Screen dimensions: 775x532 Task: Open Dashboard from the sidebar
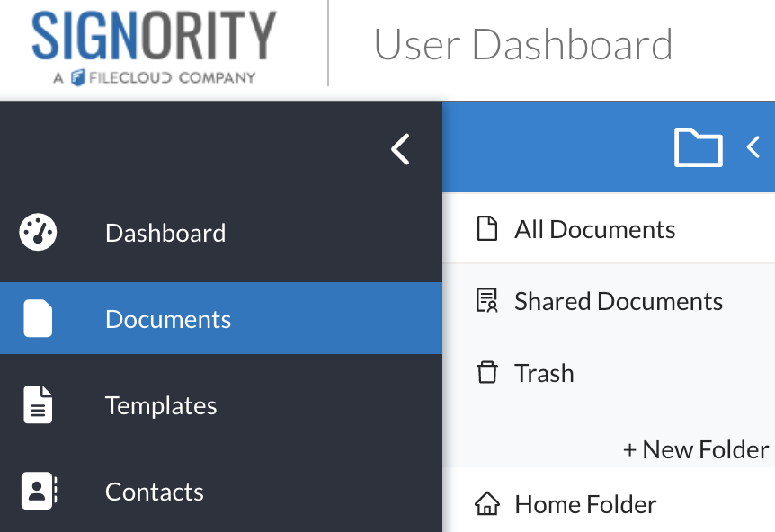pos(221,233)
